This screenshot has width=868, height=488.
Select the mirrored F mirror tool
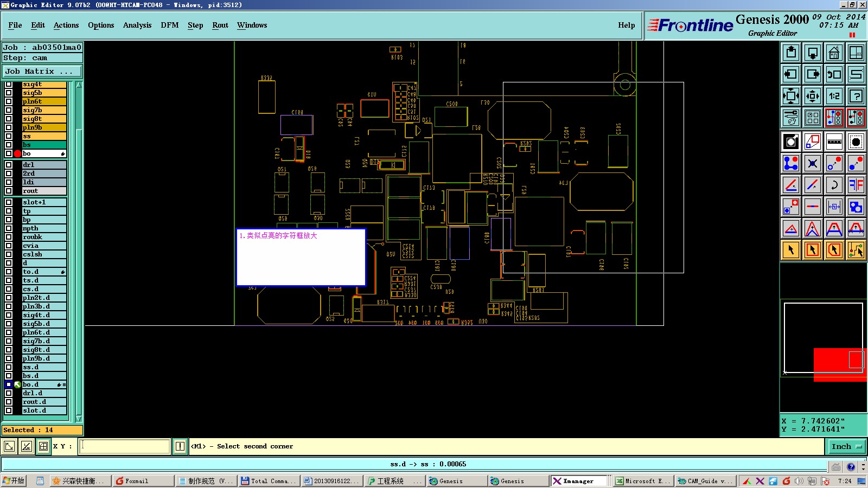click(x=856, y=185)
